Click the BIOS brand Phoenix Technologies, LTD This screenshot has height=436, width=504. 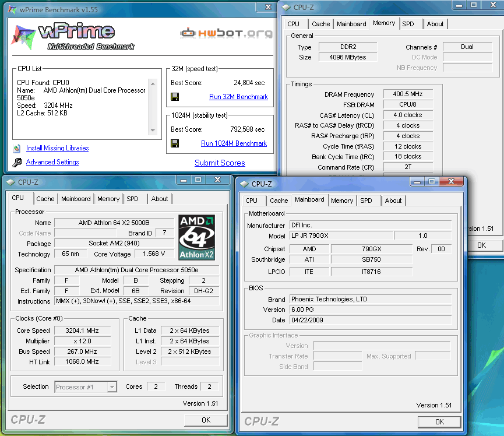point(371,300)
